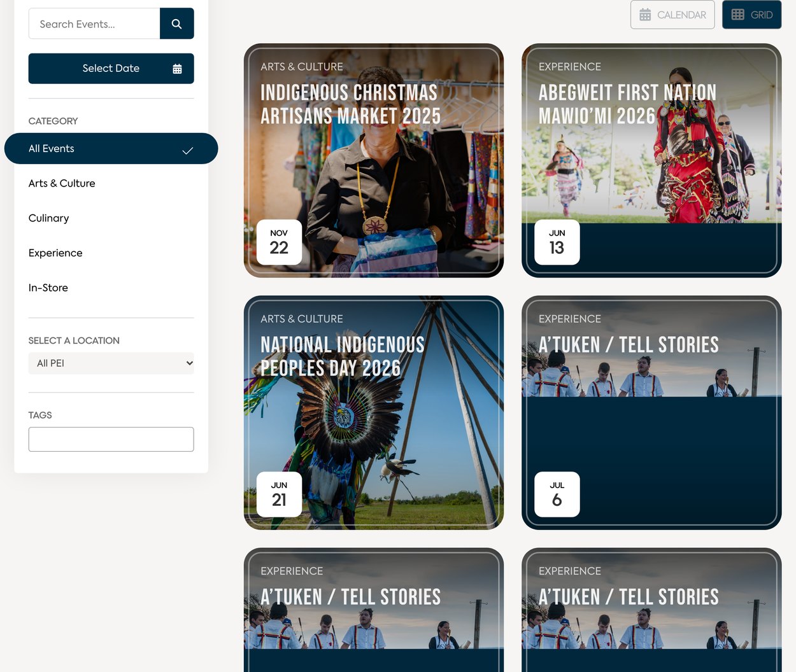Viewport: 796px width, 672px height.
Task: Click the Jul 6 date badge
Action: tap(557, 494)
